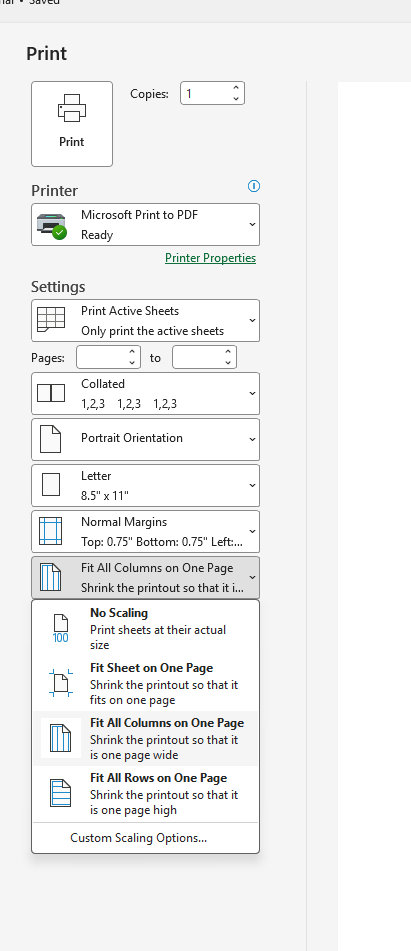The height and width of the screenshot is (951, 411).
Task: Open Custom Scaling Options from the menu
Action: (x=139, y=838)
